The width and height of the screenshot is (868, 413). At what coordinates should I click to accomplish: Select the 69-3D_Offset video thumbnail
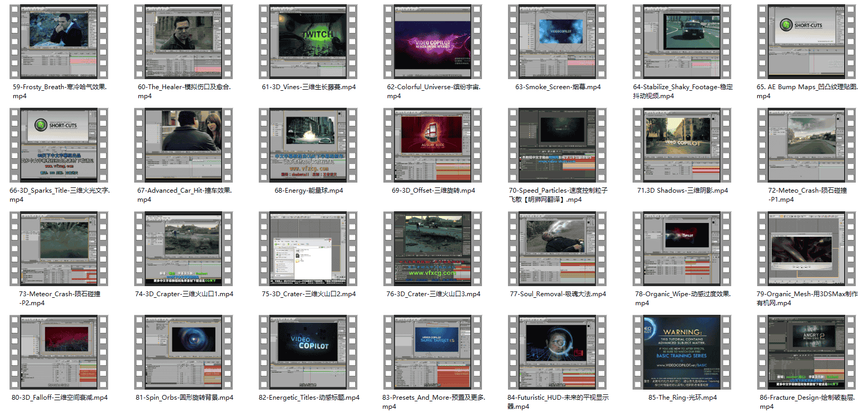coord(433,145)
